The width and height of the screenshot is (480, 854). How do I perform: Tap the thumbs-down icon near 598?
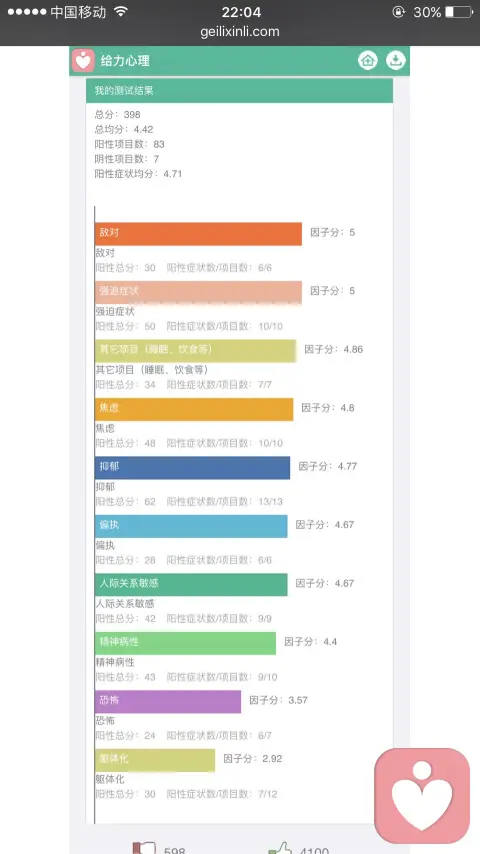(x=144, y=848)
